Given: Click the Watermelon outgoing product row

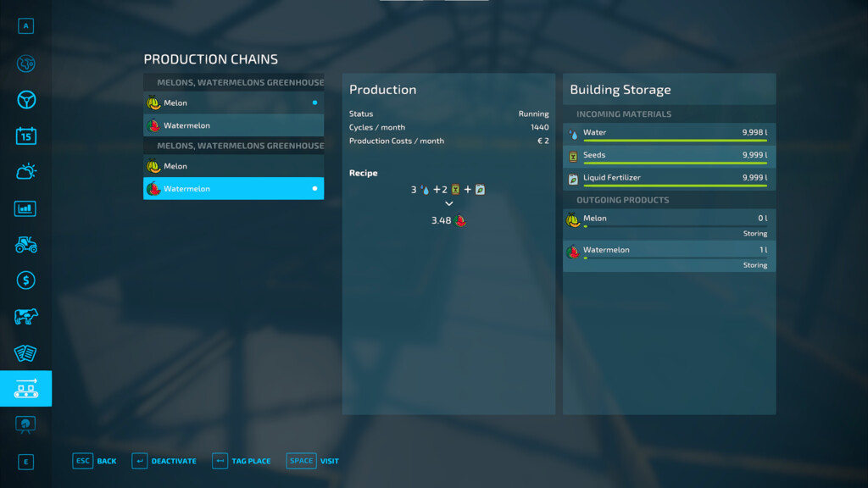Looking at the screenshot, I should tap(670, 256).
